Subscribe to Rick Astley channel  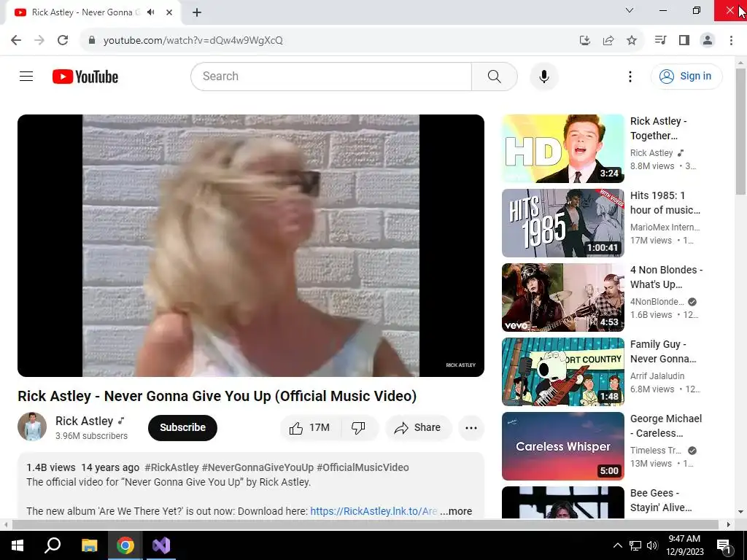coord(182,427)
